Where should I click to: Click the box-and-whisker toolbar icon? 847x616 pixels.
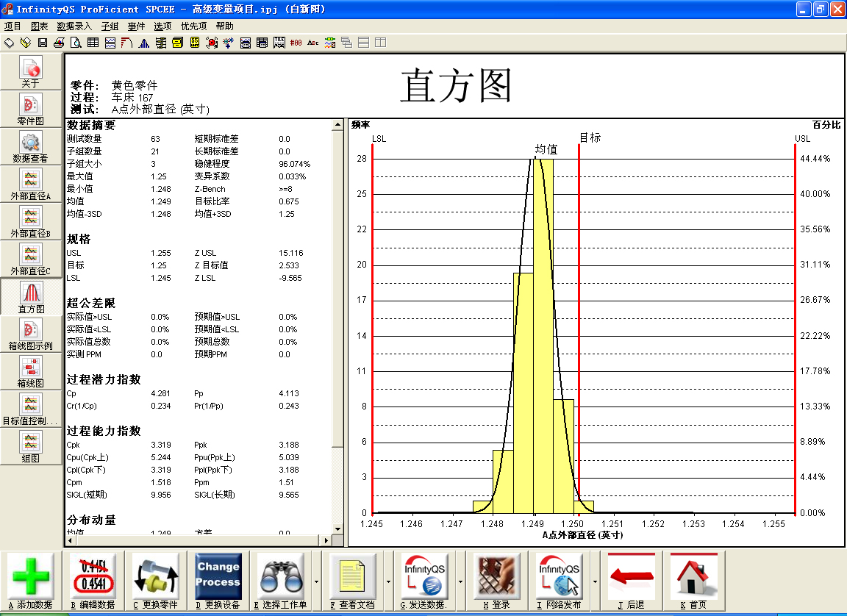pyautogui.click(x=161, y=43)
